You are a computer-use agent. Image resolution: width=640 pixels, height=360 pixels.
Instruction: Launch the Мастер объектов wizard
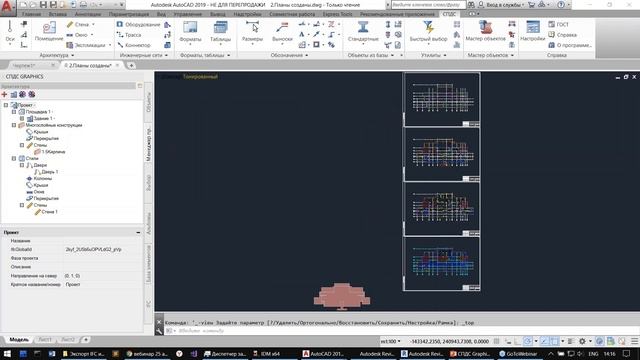tap(485, 32)
